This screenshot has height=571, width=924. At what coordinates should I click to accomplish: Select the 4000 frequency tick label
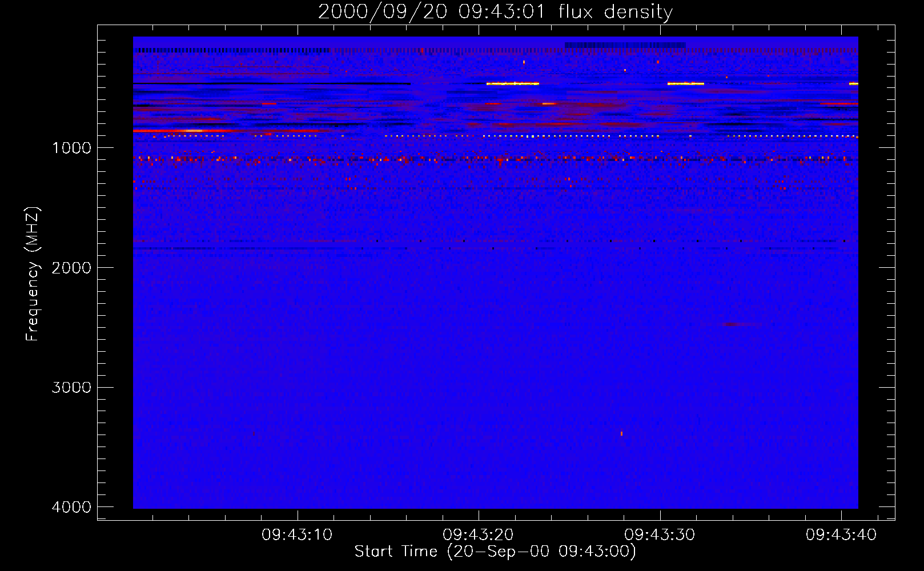point(71,507)
